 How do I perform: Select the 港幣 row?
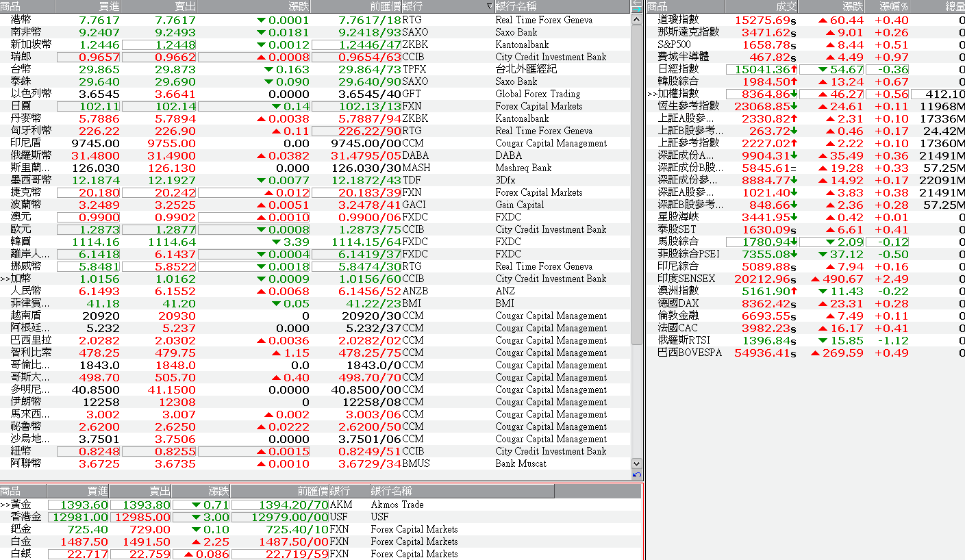315,20
